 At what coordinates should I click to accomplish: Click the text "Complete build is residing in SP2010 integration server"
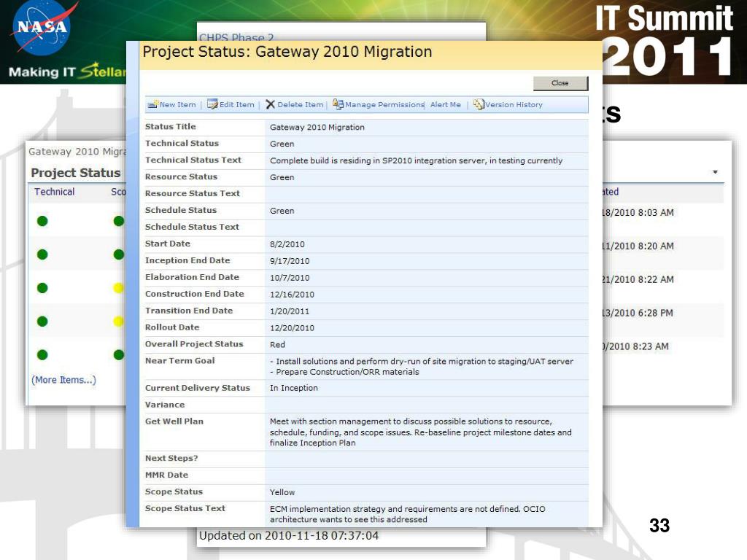point(377,160)
